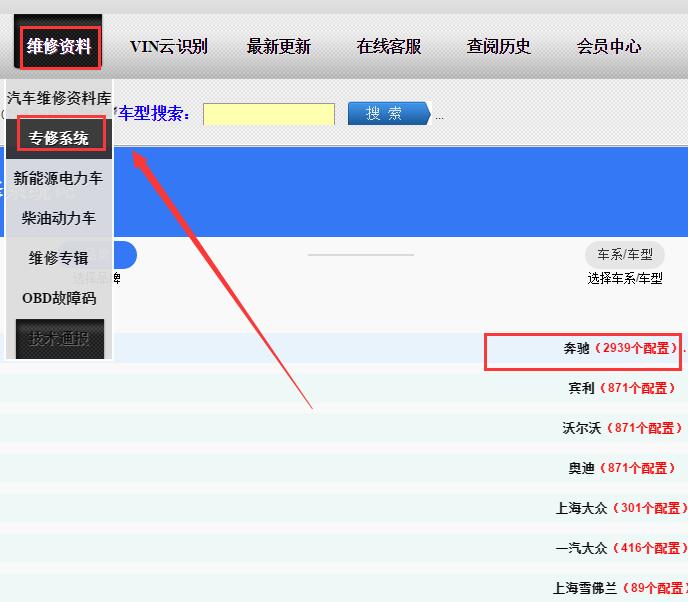Select 柴油动力车 menu entry
The image size is (688, 602).
[59, 218]
